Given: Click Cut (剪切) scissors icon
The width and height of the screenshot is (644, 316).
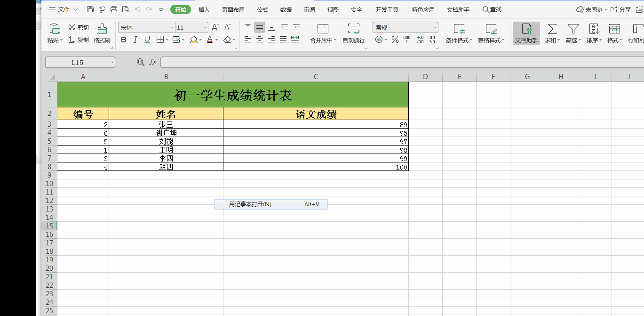Looking at the screenshot, I should pyautogui.click(x=72, y=28).
